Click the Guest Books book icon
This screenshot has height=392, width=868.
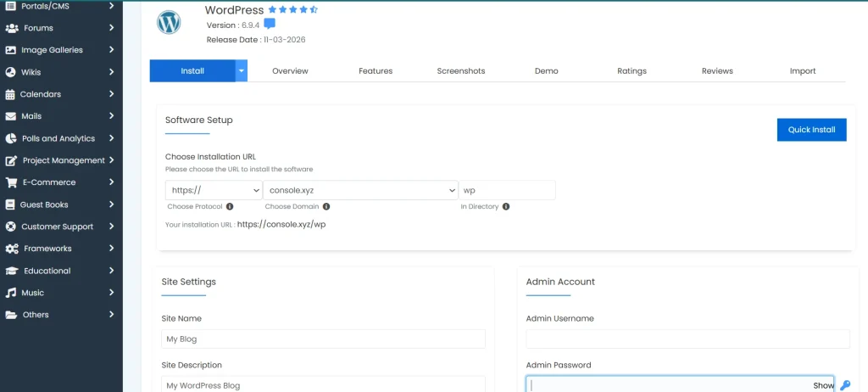(10, 204)
